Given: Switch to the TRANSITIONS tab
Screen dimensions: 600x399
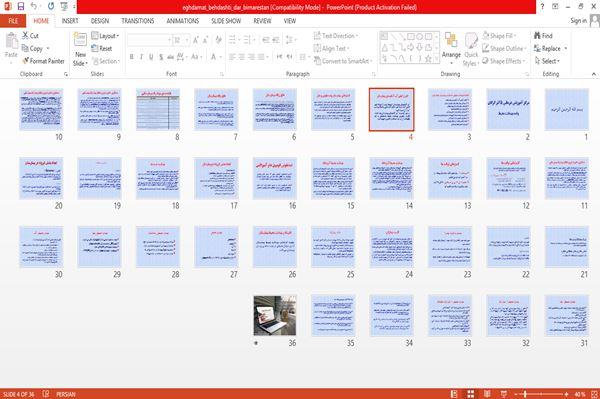Looking at the screenshot, I should [x=138, y=21].
